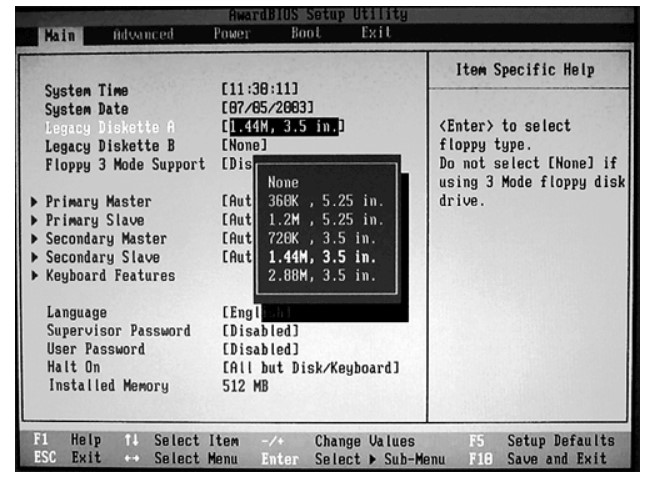Expand the Keyboard Features sub-menu arrow

coord(35,276)
